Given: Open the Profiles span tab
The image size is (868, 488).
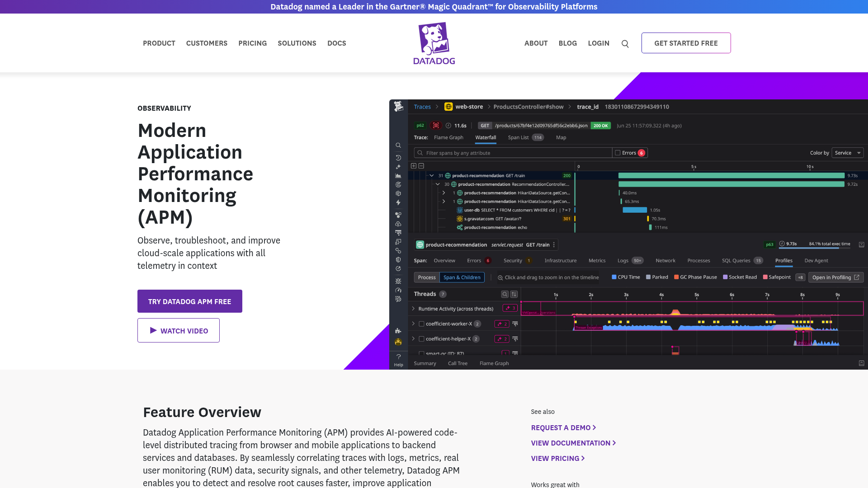Looking at the screenshot, I should tap(783, 261).
